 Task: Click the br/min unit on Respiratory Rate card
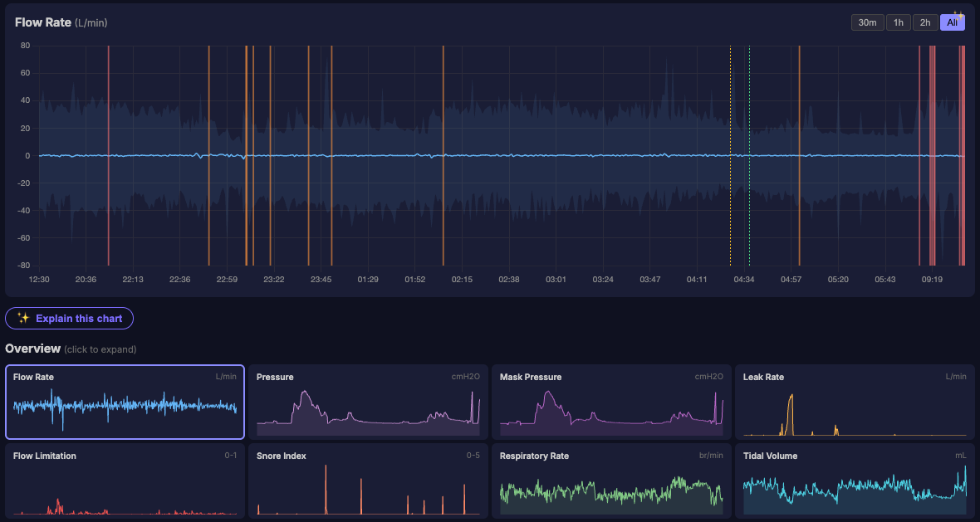point(711,455)
